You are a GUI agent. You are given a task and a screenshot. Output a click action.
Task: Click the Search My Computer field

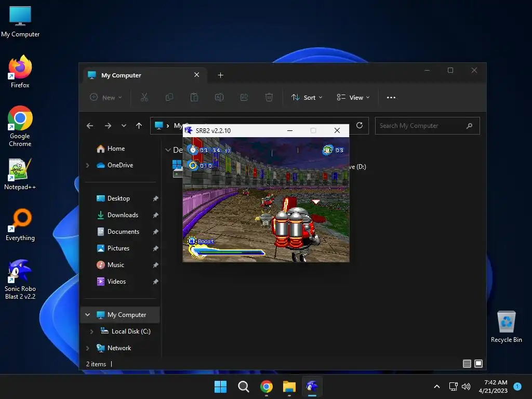[x=427, y=126]
